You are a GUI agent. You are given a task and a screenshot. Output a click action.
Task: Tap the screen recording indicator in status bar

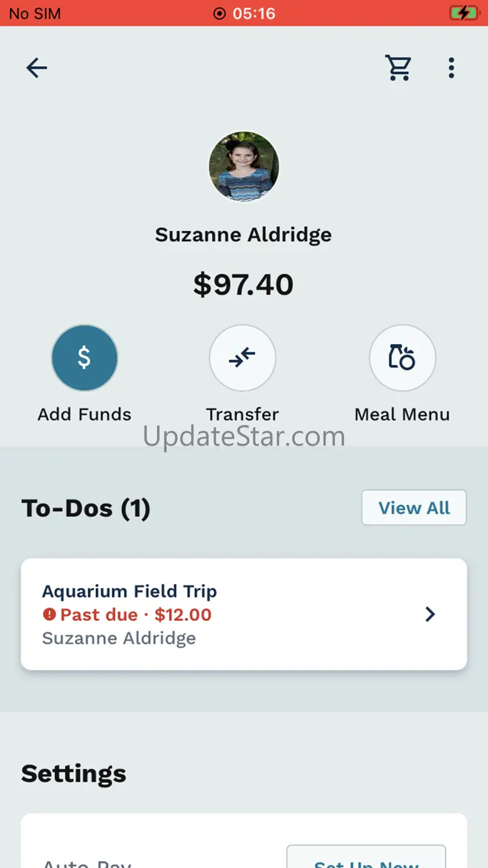(x=219, y=13)
